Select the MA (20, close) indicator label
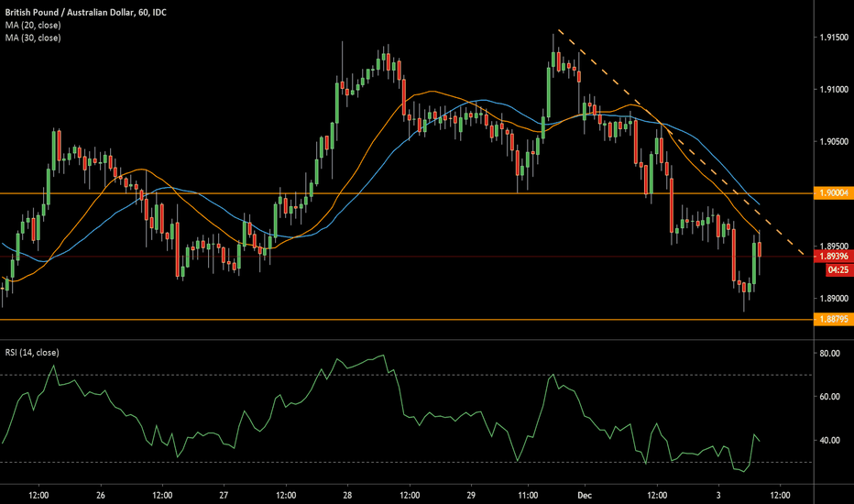The image size is (854, 504). (x=33, y=25)
